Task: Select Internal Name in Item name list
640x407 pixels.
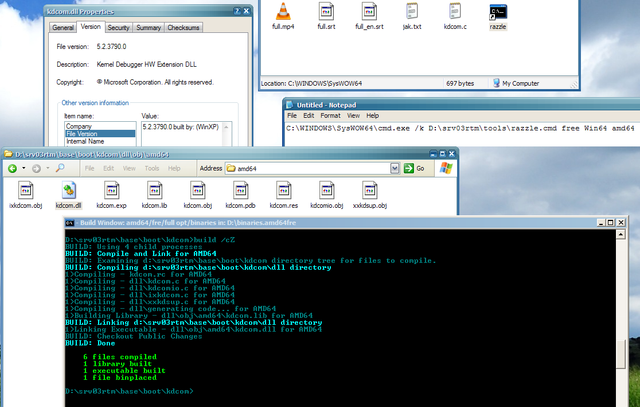Action: [100, 141]
